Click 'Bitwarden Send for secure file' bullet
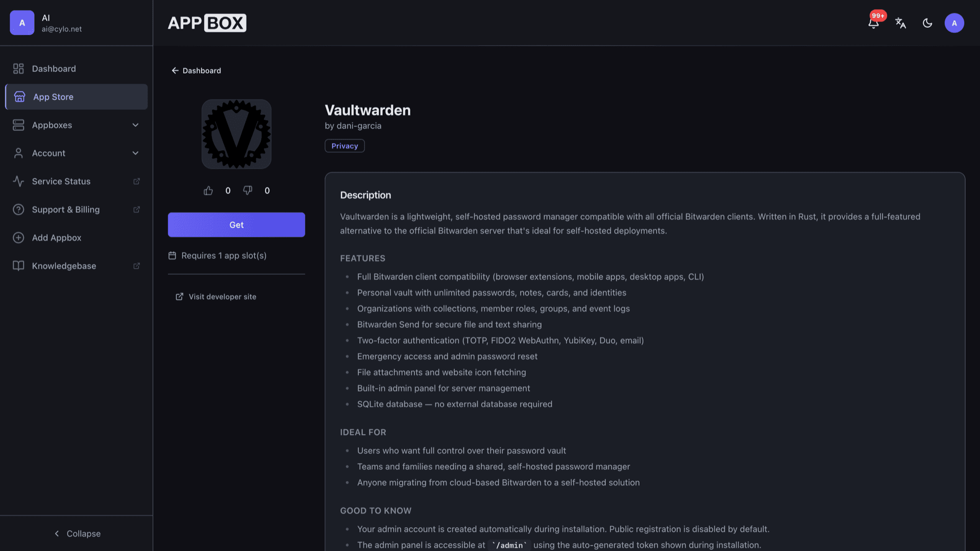980x551 pixels. pos(449,324)
